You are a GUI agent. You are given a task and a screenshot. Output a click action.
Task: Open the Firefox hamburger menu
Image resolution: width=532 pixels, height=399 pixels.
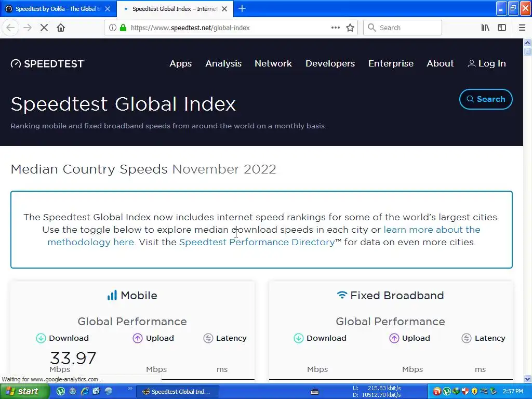[x=522, y=28]
